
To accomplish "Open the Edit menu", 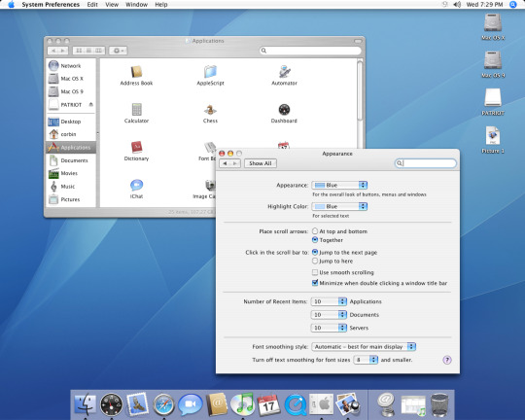I will coord(92,4).
